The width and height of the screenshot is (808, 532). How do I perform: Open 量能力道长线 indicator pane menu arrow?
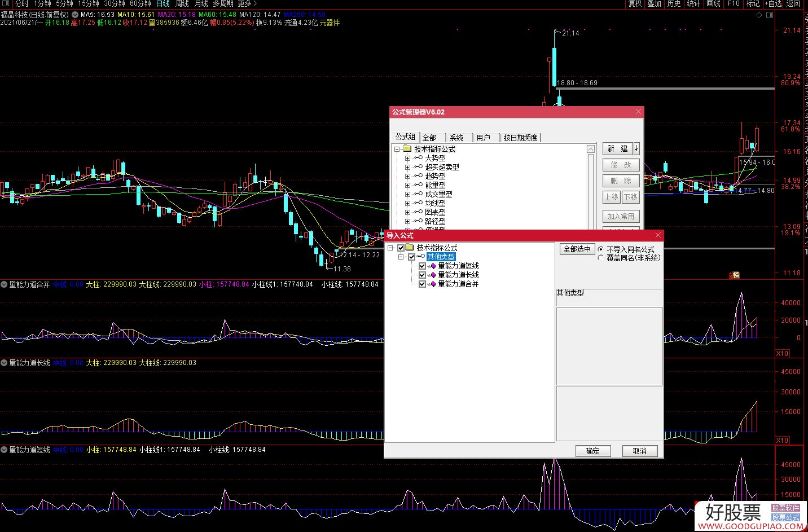[5, 363]
